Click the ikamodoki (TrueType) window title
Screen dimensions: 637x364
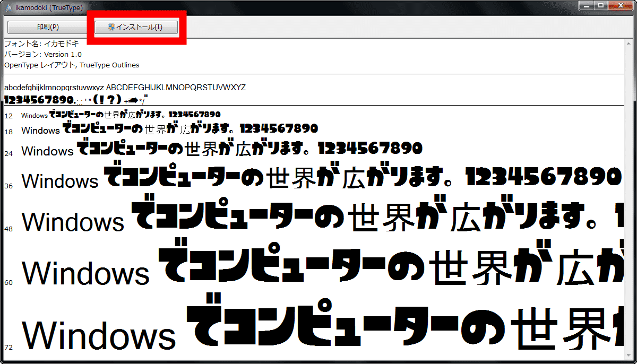pos(48,7)
